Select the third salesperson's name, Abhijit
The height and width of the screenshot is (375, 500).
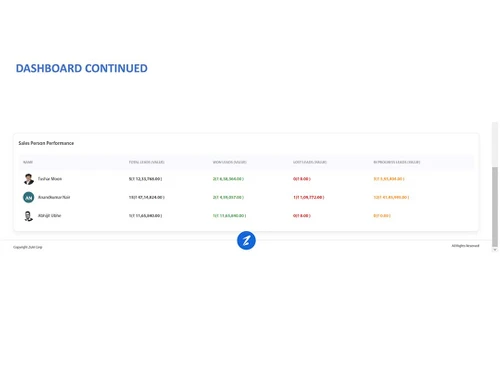point(49,216)
